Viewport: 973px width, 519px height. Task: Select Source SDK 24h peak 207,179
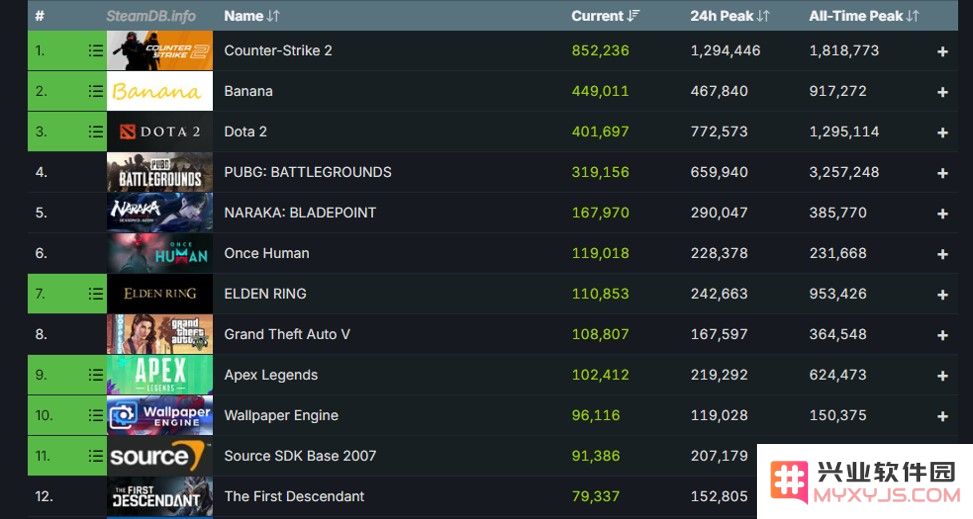[x=719, y=456]
